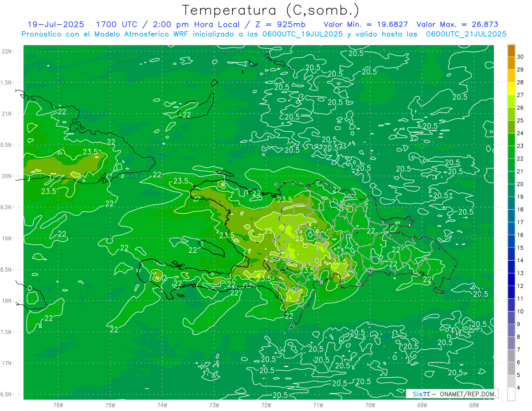Click the legend swatch between 27 and 28

pyautogui.click(x=511, y=89)
